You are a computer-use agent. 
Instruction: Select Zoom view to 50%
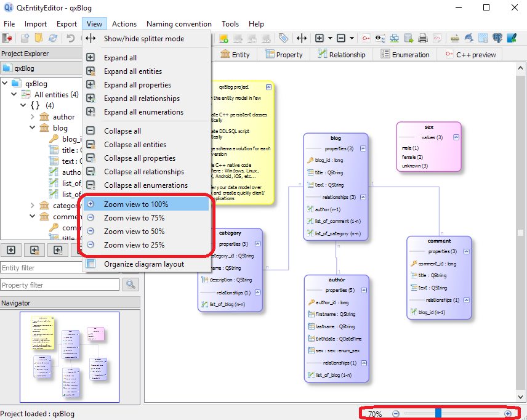pos(134,232)
